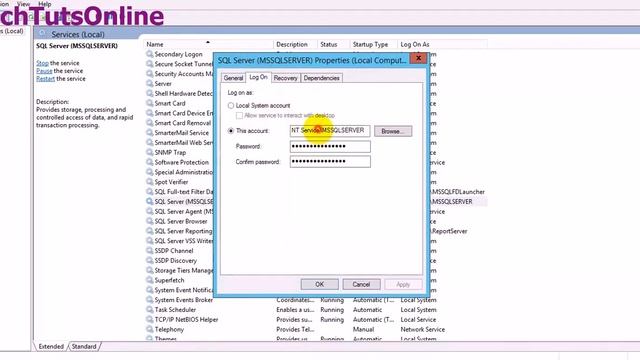Click the TCP/IP NetBIOS Helper service icon
Viewport: 640px width, 360px height.
pos(150,319)
